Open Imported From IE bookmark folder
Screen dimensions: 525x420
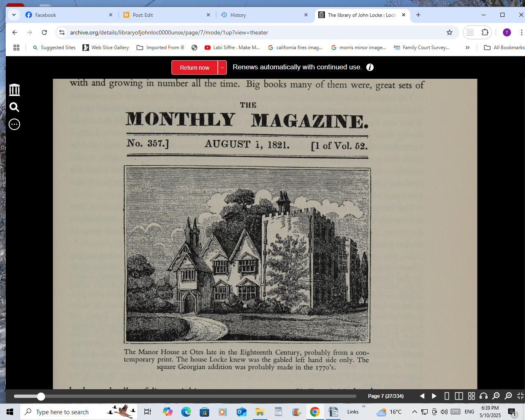[161, 48]
